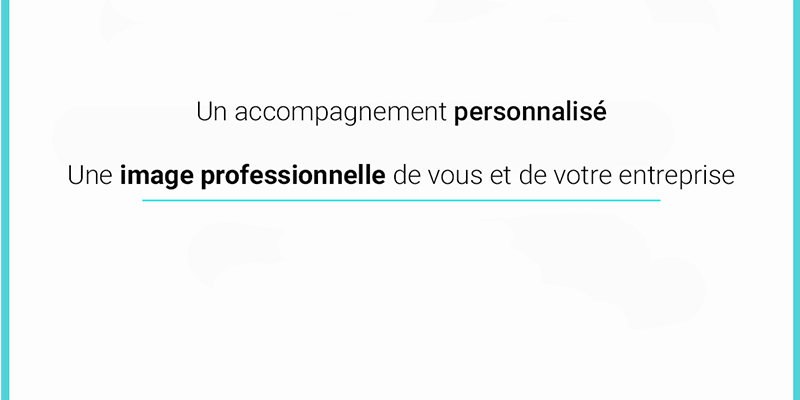Click the cyan border on the right edge
Viewport: 800px width, 400px height.
tap(796, 200)
